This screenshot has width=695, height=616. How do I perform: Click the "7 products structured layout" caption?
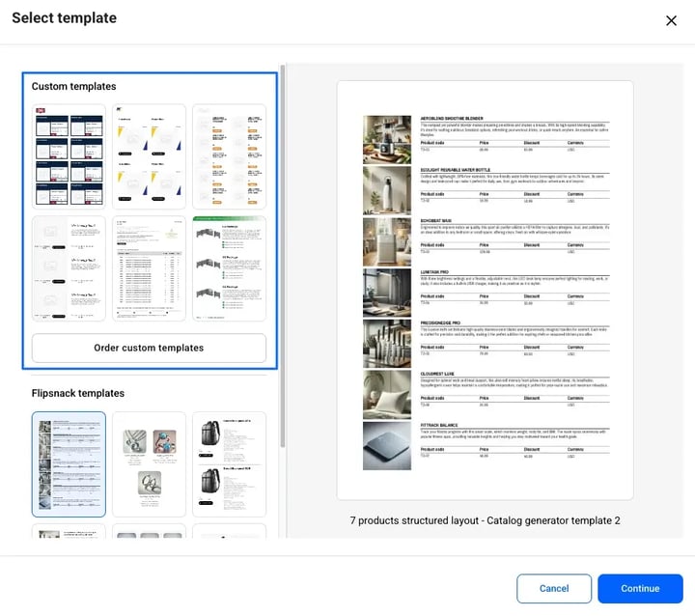(x=485, y=520)
